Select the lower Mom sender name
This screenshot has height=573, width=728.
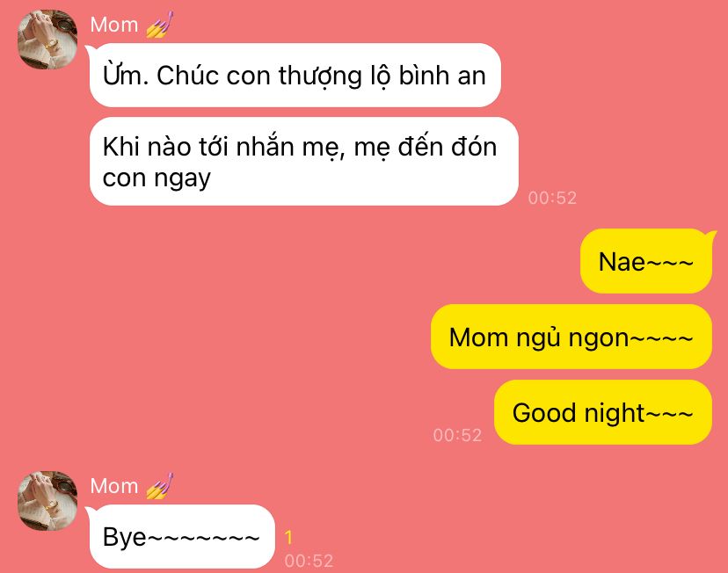114,486
